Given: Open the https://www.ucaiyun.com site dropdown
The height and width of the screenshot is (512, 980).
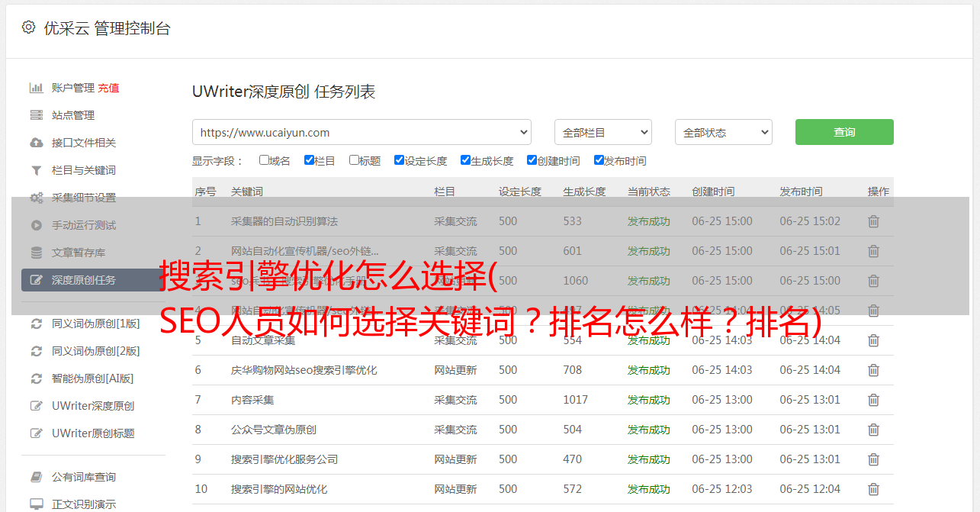Looking at the screenshot, I should [361, 132].
